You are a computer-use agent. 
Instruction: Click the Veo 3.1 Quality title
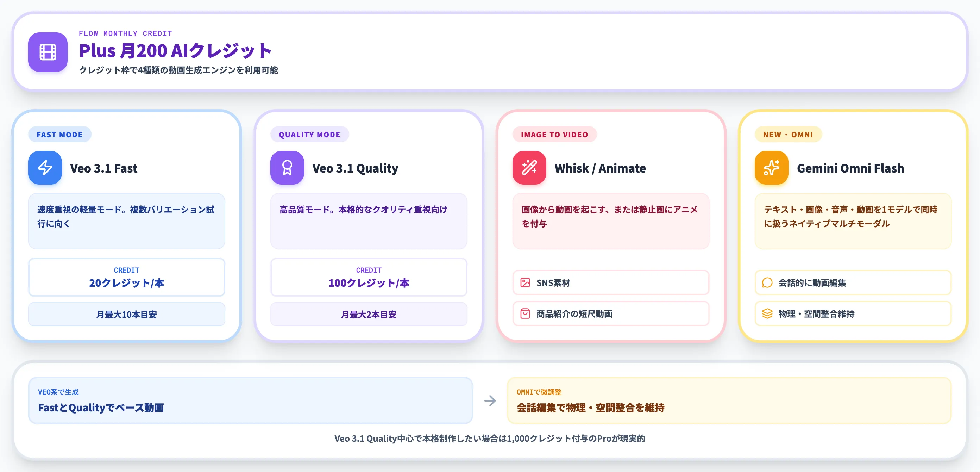pyautogui.click(x=355, y=168)
